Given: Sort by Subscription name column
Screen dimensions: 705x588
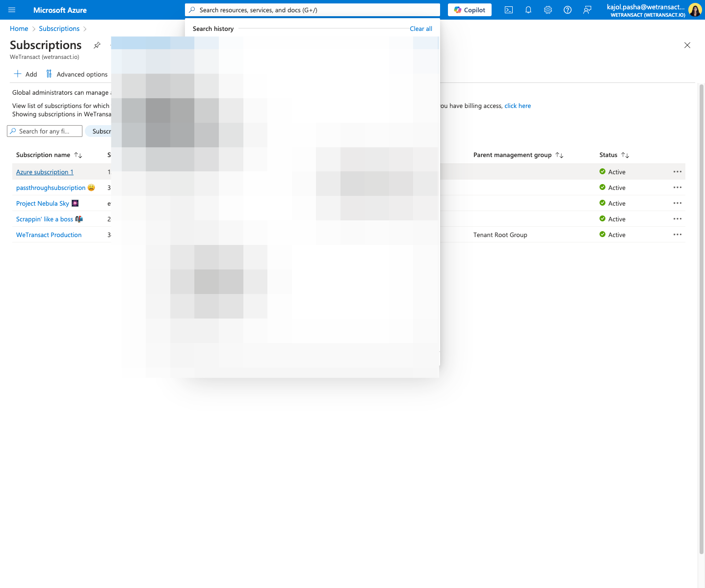Looking at the screenshot, I should tap(49, 155).
